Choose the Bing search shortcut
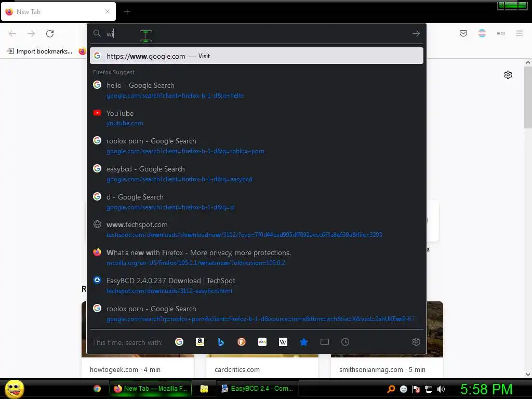Viewport: 532px width, 399px height. click(221, 342)
